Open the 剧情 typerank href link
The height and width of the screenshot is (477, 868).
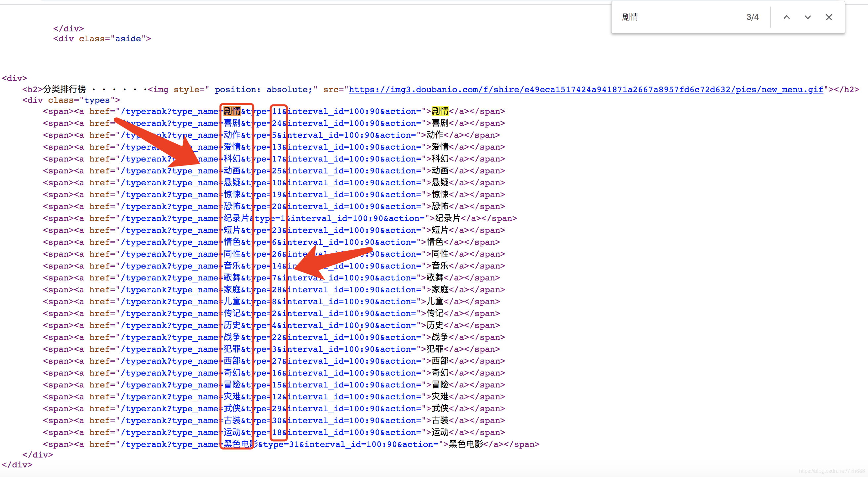coord(271,111)
